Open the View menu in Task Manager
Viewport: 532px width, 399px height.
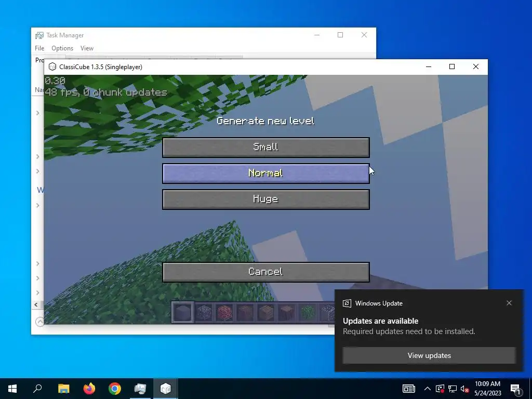click(87, 48)
